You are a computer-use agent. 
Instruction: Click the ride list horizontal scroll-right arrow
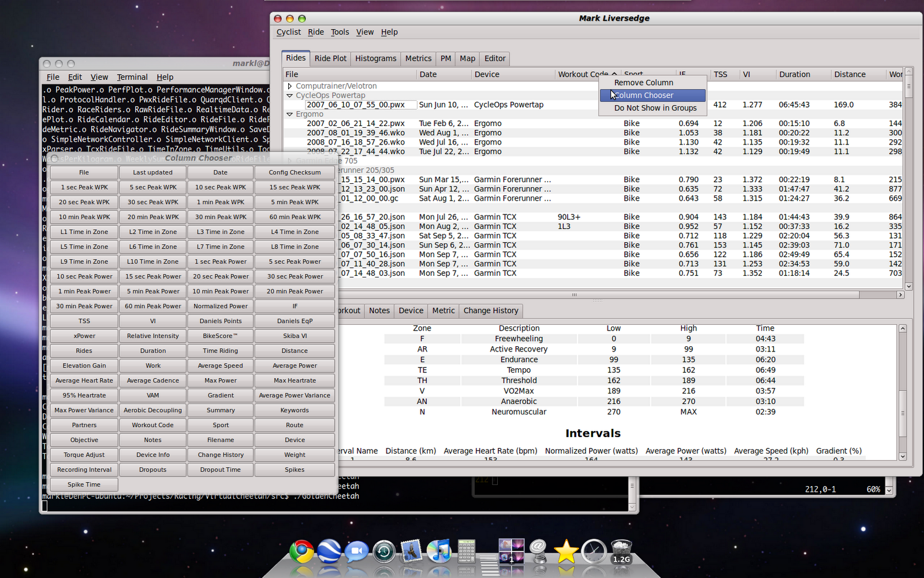pos(900,295)
